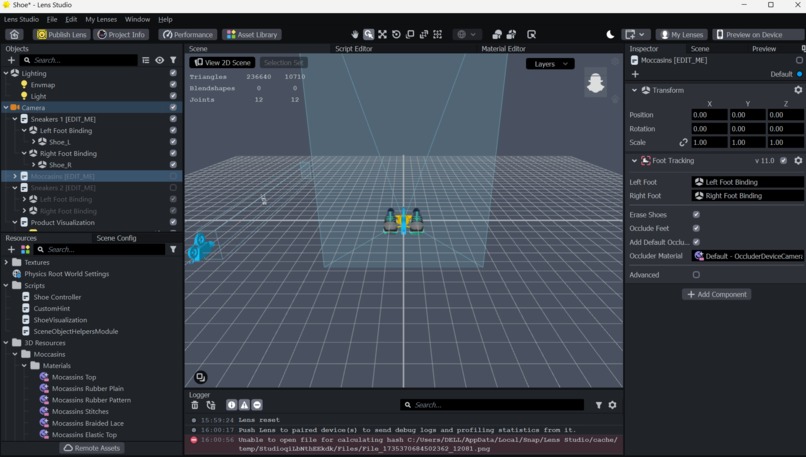806x457 pixels.
Task: Click the Project Info button
Action: click(x=121, y=34)
